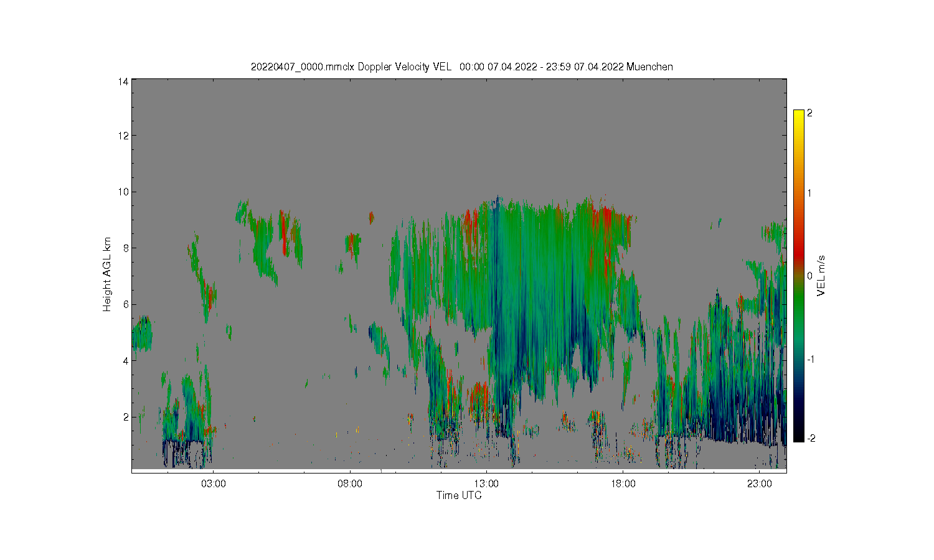Screen dimensions: 934x560
Task: Click the colorbar "-2" value label
Action: (x=811, y=438)
